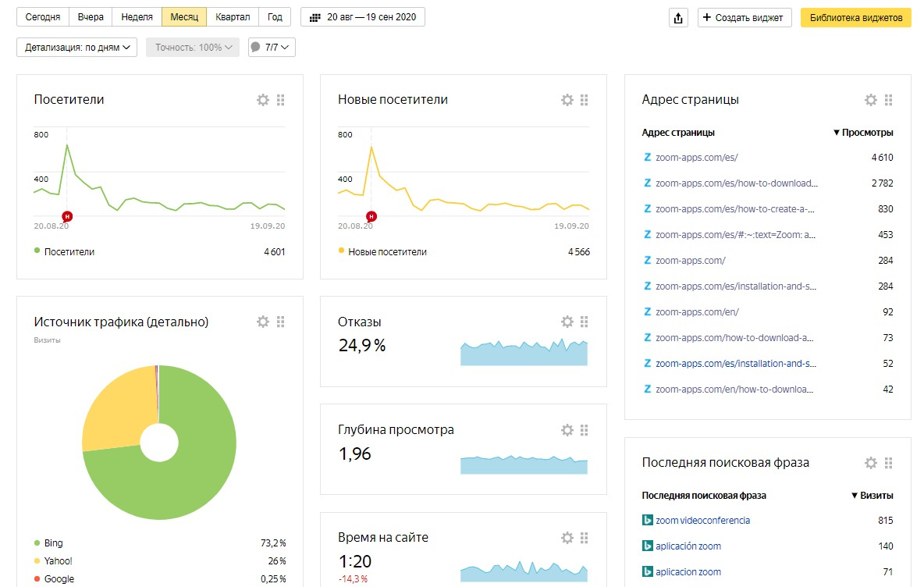Open the date range picker 20 авг — 19 сен
The height and width of the screenshot is (587, 924).
(363, 17)
